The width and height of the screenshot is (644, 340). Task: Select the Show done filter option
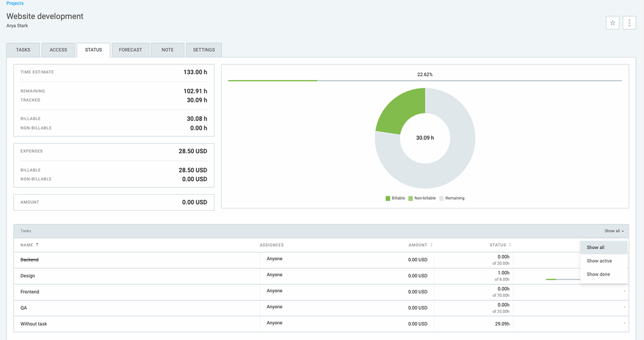point(599,274)
